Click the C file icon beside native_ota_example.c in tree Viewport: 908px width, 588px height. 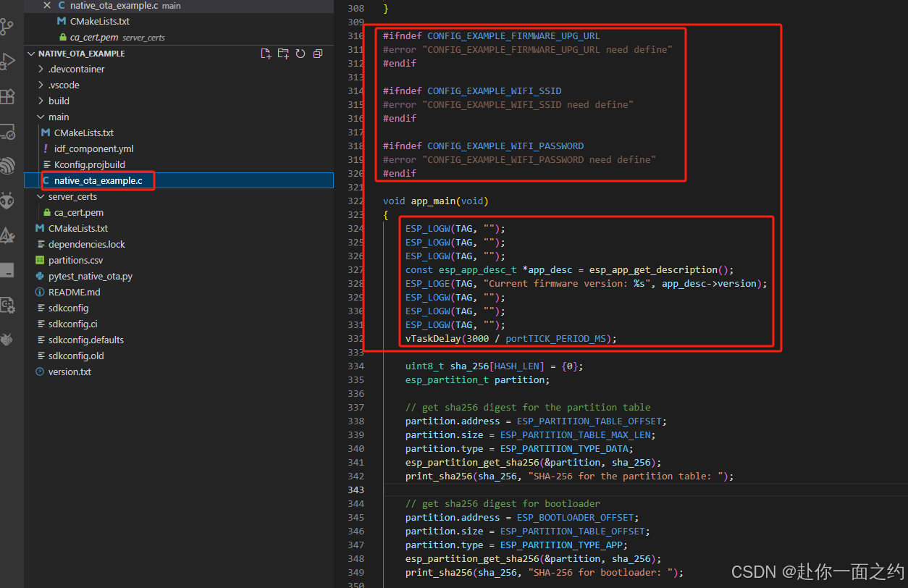pyautogui.click(x=46, y=181)
